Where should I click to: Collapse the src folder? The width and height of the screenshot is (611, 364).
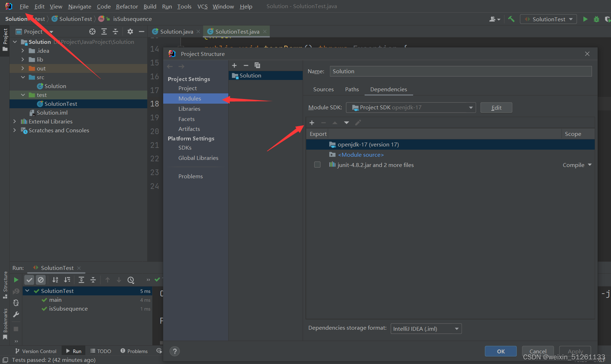[23, 77]
